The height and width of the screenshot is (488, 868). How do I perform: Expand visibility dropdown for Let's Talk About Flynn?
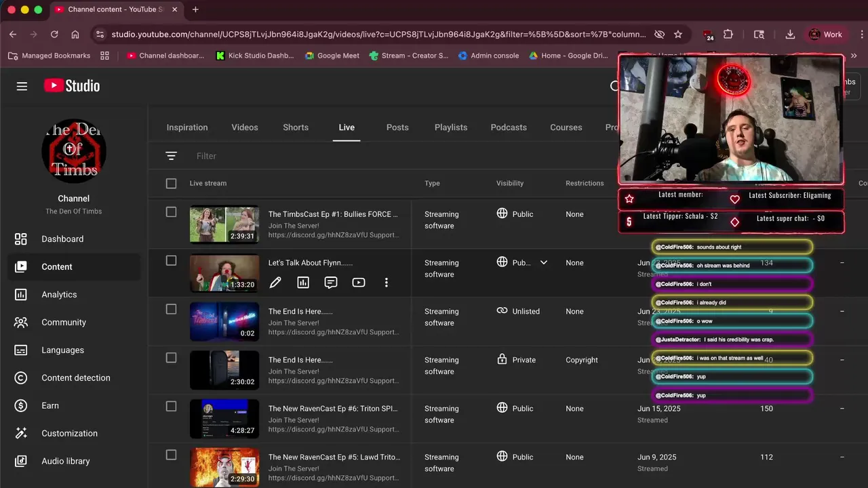click(543, 262)
